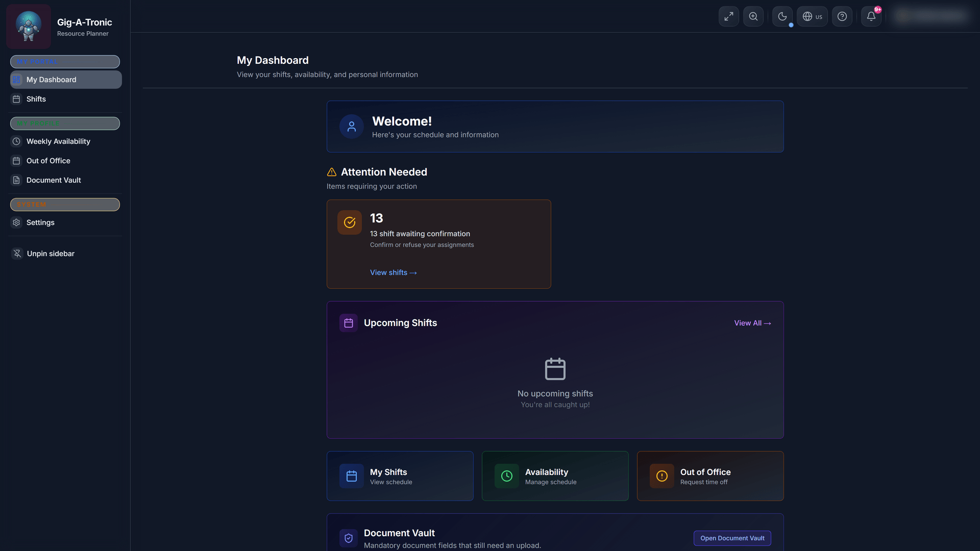Click the Document Vault shield icon
This screenshot has width=980, height=551.
[349, 538]
